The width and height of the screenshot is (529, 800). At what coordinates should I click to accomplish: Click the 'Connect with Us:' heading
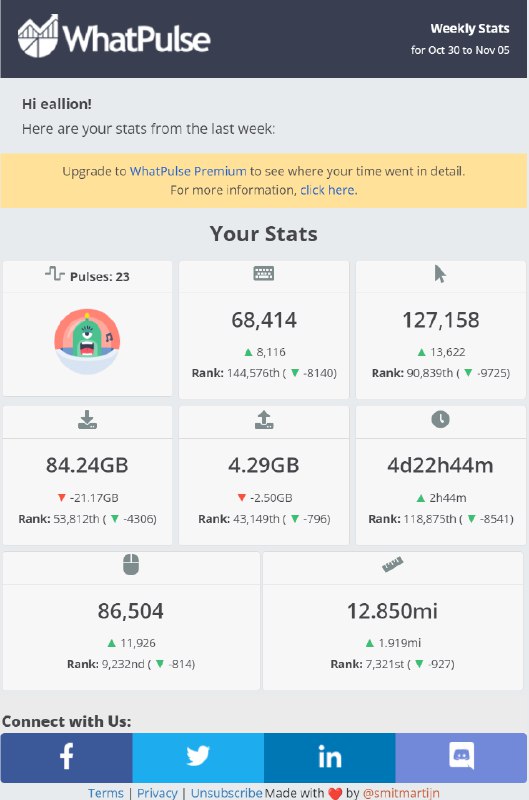(x=66, y=721)
